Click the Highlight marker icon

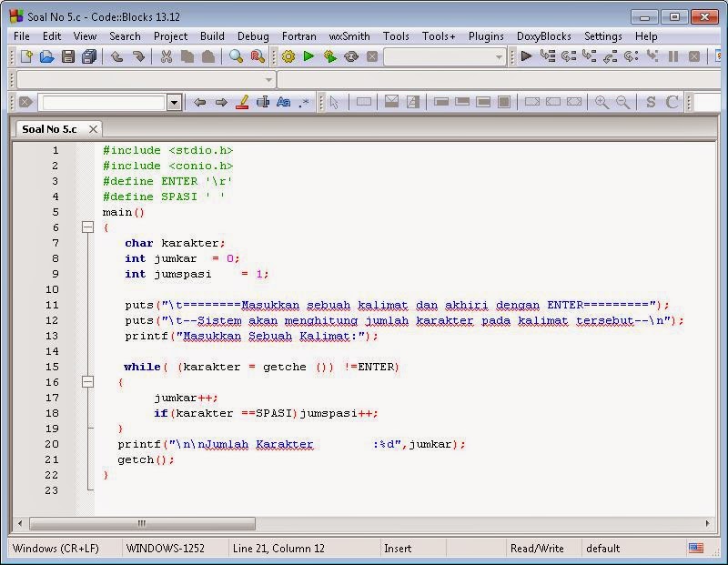(242, 102)
